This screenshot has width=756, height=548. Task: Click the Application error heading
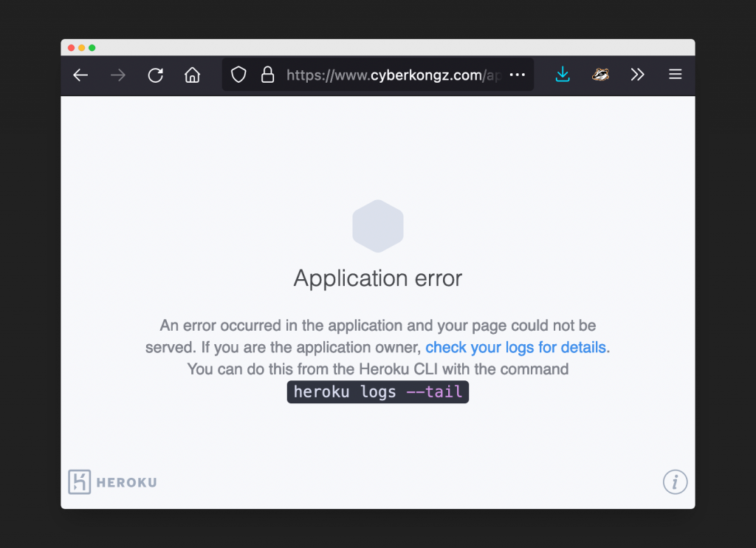(377, 278)
